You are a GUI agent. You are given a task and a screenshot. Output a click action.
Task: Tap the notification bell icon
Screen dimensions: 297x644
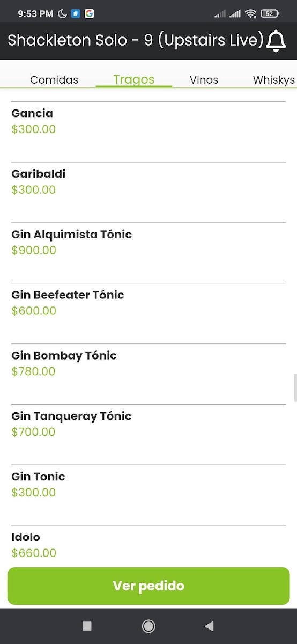tap(277, 41)
